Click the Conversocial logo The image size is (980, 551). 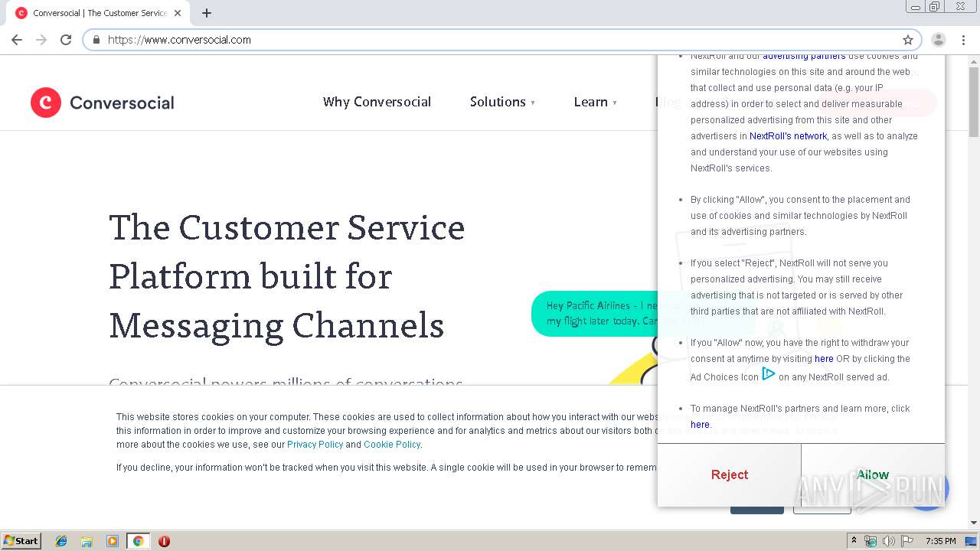click(103, 103)
